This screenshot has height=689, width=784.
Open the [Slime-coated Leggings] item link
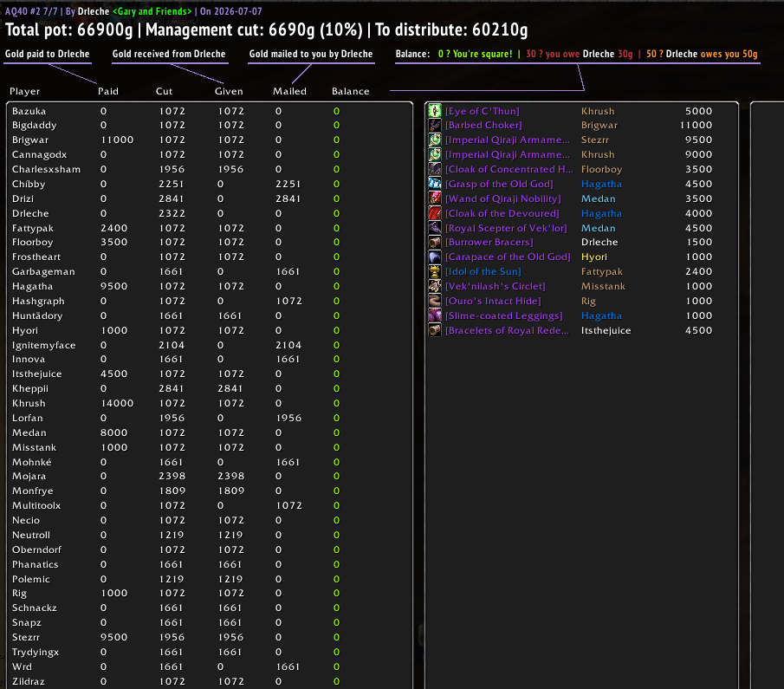click(504, 315)
